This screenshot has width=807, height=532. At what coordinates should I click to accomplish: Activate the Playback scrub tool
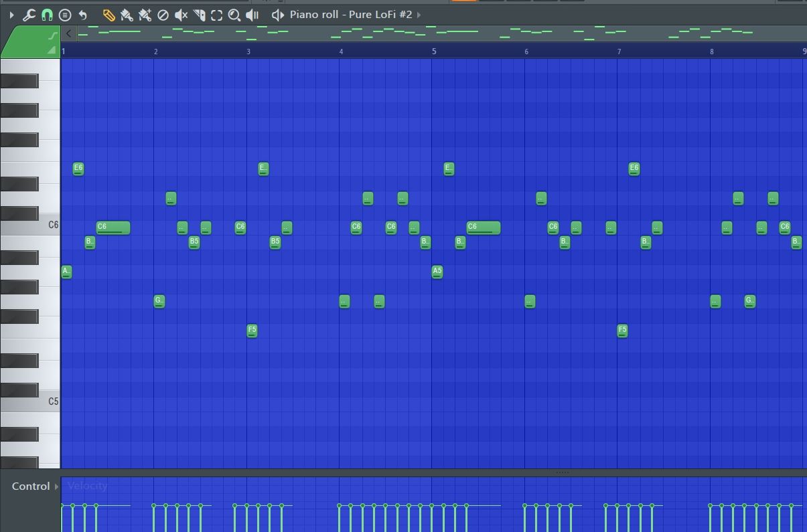click(252, 15)
